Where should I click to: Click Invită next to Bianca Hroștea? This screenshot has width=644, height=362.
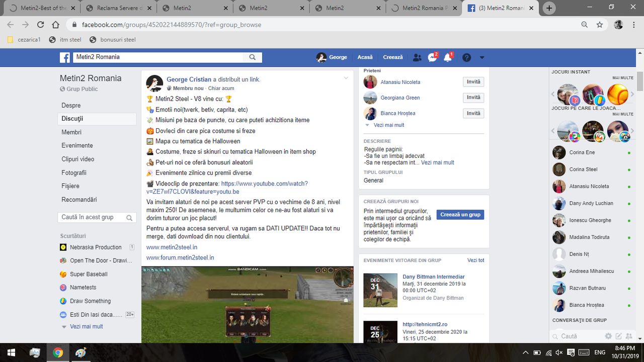click(473, 113)
